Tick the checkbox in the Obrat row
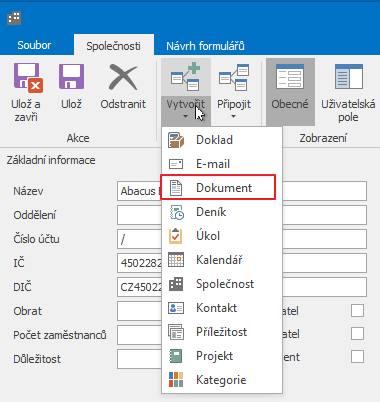Viewport: 380px width, 402px height. tap(357, 311)
